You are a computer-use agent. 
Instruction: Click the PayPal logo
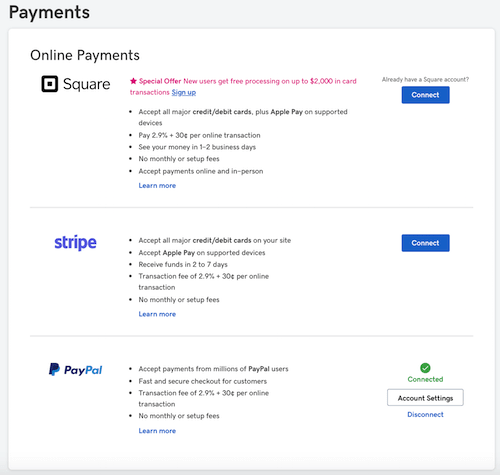point(75,370)
